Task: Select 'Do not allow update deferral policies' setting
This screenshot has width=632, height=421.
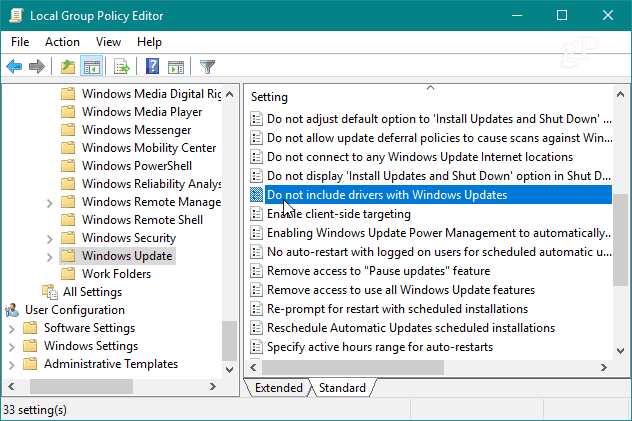Action: [439, 138]
